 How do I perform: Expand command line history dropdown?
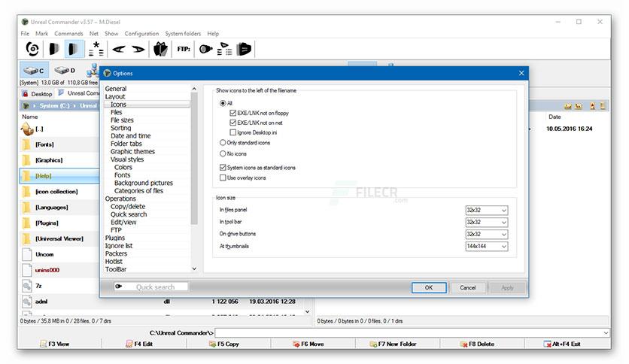[606, 332]
